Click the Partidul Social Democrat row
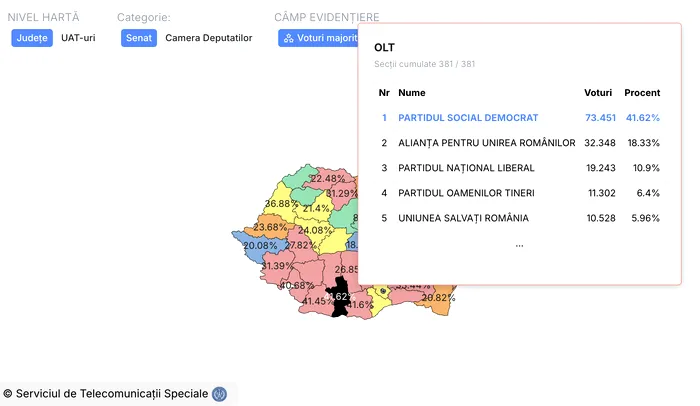The height and width of the screenshot is (406, 700). [x=518, y=118]
